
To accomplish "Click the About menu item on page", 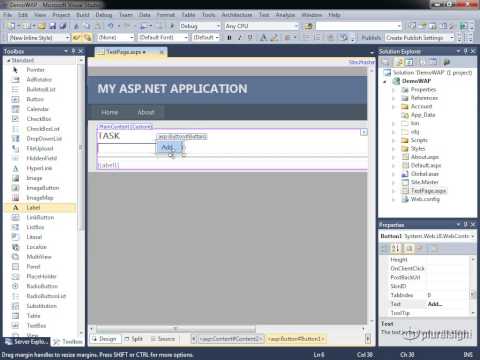I will [146, 112].
